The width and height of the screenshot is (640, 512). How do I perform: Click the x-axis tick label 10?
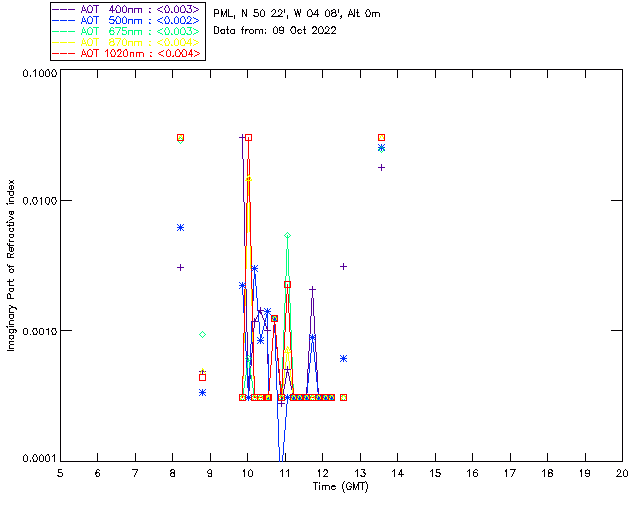247,473
